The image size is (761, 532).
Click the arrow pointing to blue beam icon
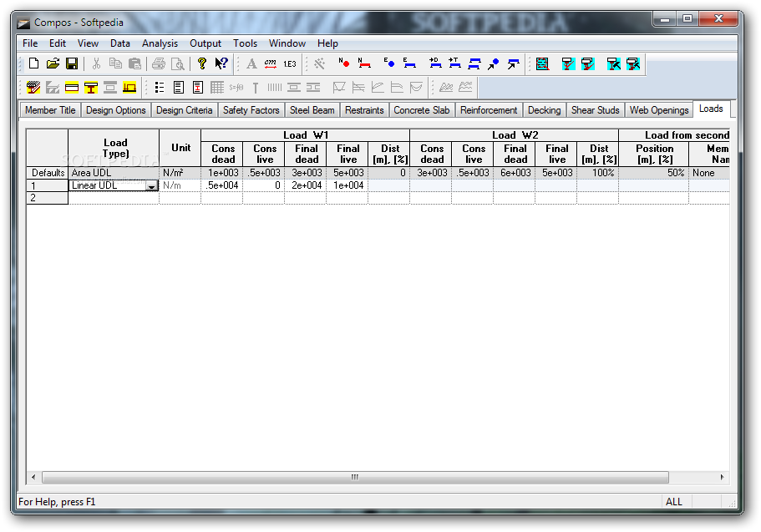[x=513, y=63]
